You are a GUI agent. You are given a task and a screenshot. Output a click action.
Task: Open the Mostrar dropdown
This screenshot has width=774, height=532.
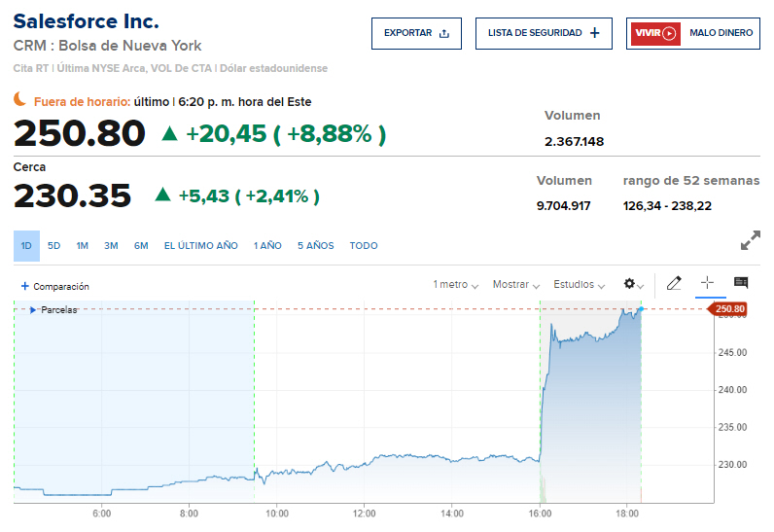515,285
